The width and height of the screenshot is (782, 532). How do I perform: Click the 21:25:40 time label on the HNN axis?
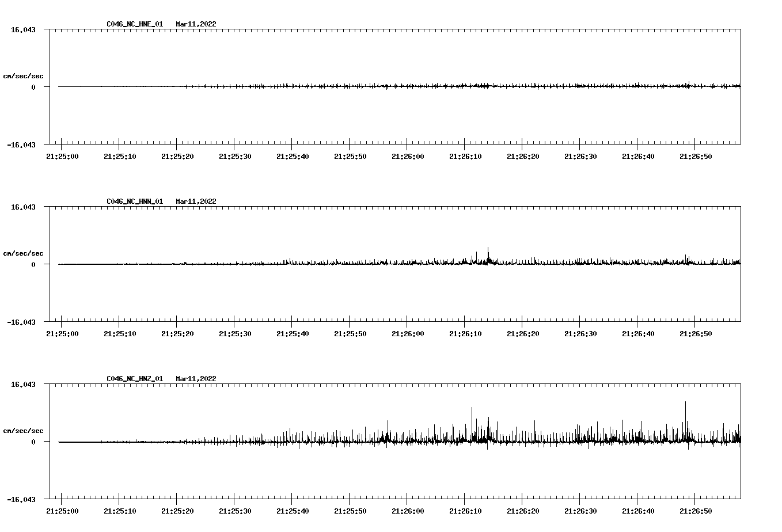click(293, 334)
